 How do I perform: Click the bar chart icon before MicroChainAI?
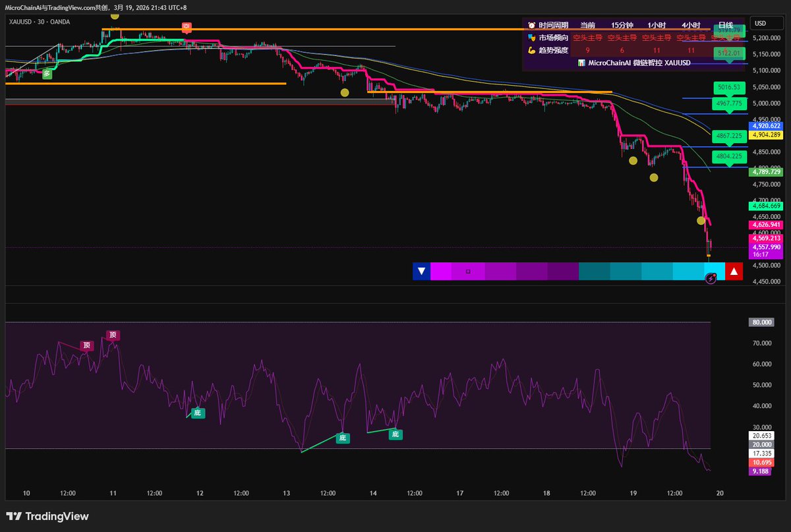[x=581, y=63]
